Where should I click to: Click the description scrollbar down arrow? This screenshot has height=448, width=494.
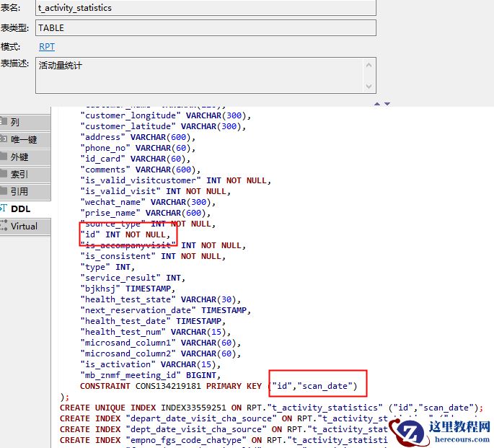pyautogui.click(x=369, y=86)
